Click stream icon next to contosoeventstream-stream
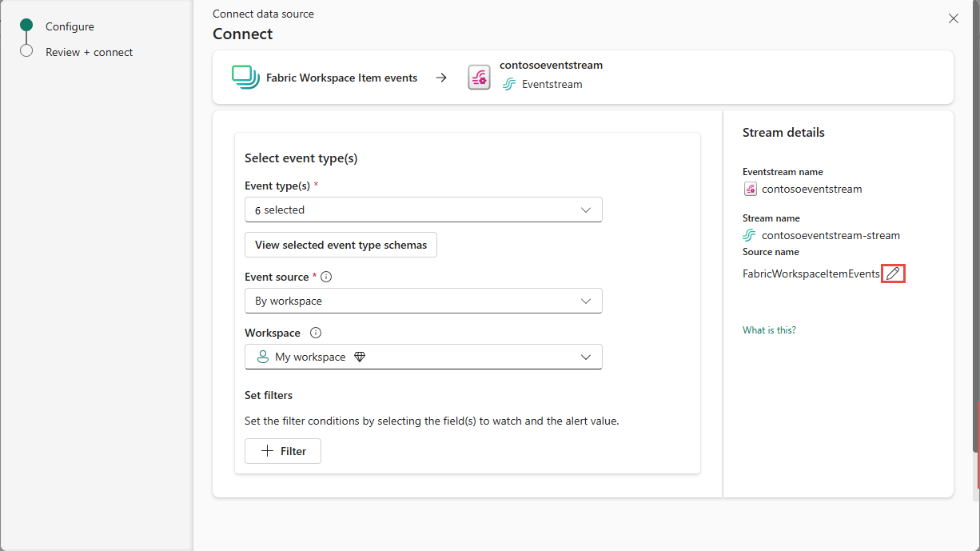980x551 pixels. pyautogui.click(x=750, y=235)
